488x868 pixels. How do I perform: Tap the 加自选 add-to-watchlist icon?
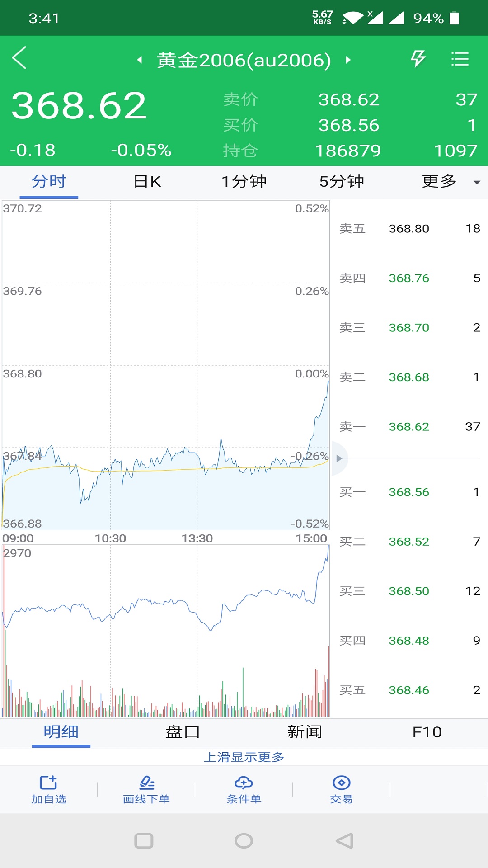click(49, 789)
